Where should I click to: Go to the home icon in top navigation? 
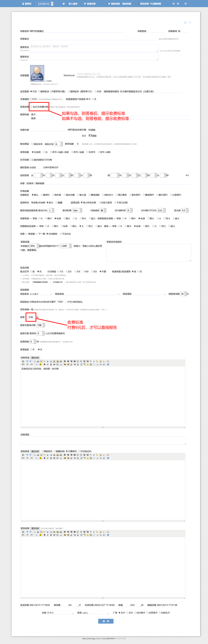(64, 4)
